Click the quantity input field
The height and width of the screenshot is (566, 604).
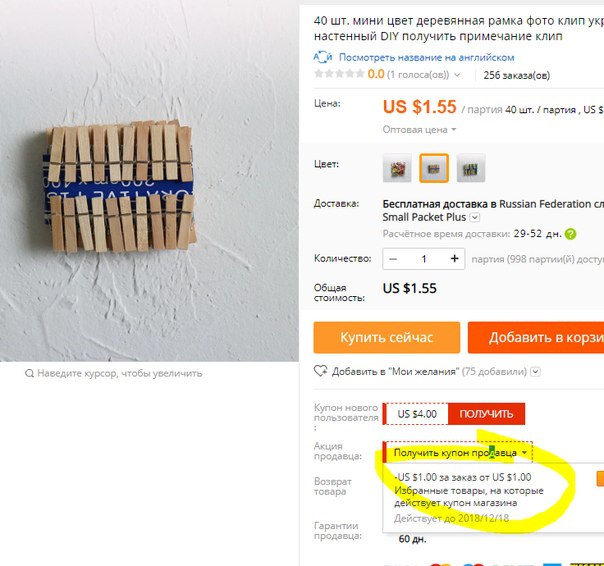pos(424,259)
